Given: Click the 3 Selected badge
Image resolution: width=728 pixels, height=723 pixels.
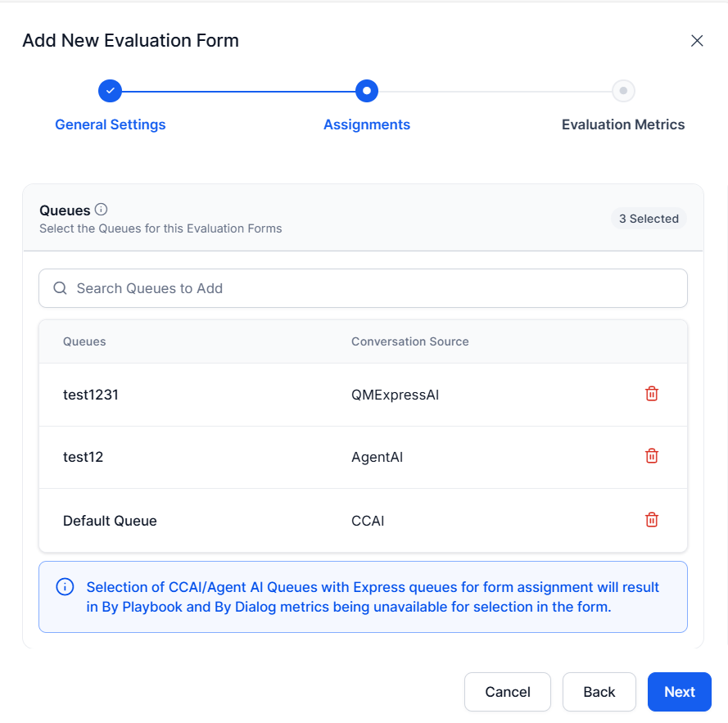Looking at the screenshot, I should tap(649, 219).
